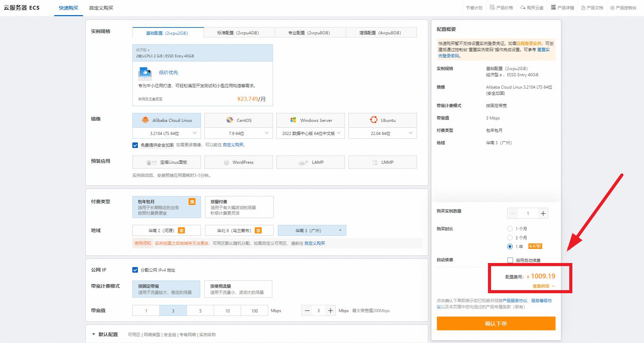Click the 产品详情 icon
The image size is (644, 343).
[x=553, y=8]
